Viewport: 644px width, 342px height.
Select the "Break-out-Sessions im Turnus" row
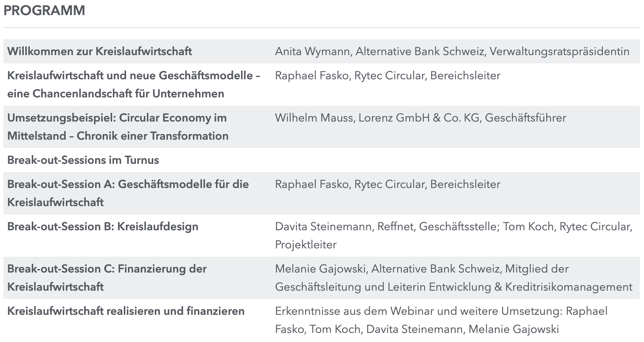[x=83, y=160]
